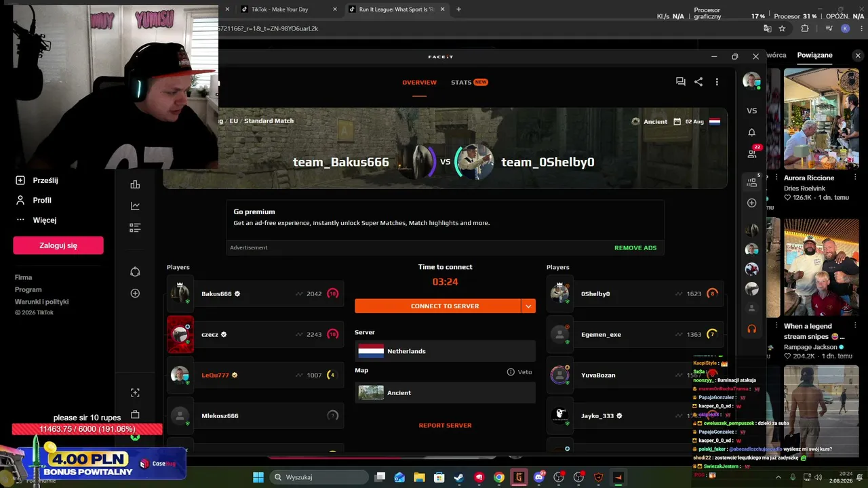Click the REMOVE ADS link
This screenshot has height=488, width=868.
[x=635, y=247]
